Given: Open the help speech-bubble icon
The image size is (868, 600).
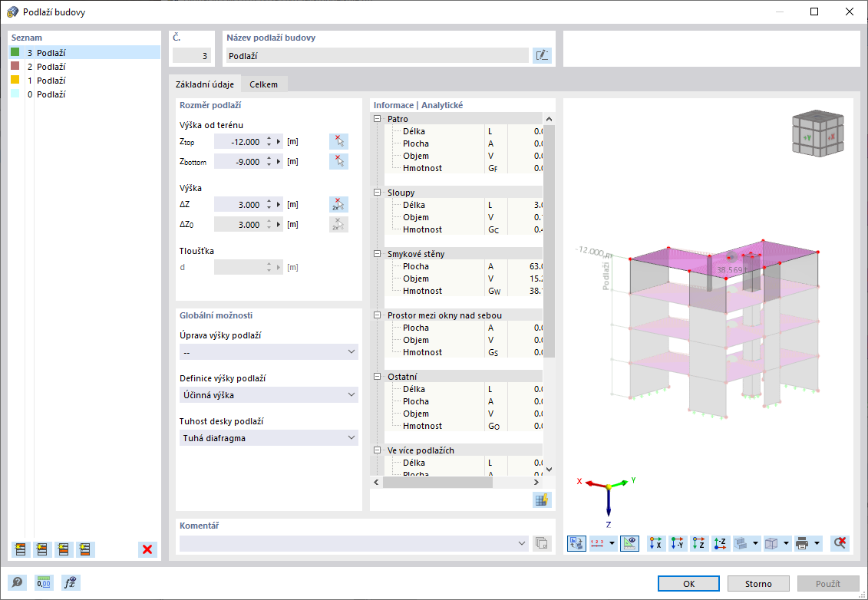Looking at the screenshot, I should point(17,582).
